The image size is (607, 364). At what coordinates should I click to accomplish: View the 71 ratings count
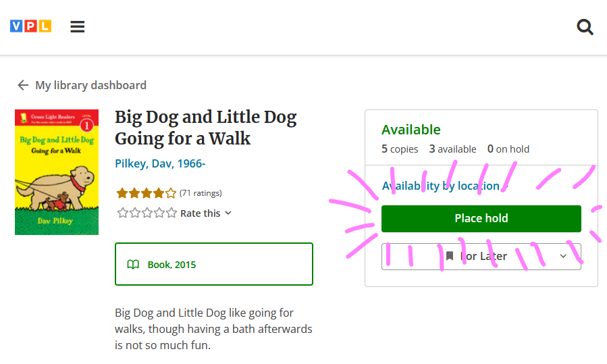201,193
